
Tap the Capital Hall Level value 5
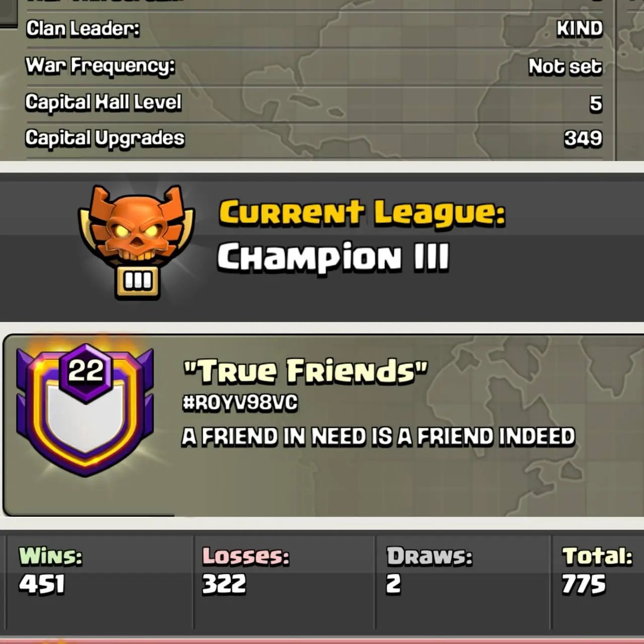(x=596, y=103)
